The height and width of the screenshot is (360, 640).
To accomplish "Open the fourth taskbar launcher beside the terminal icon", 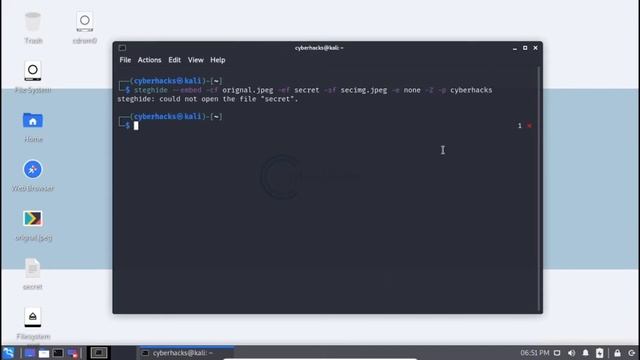I will click(x=73, y=353).
